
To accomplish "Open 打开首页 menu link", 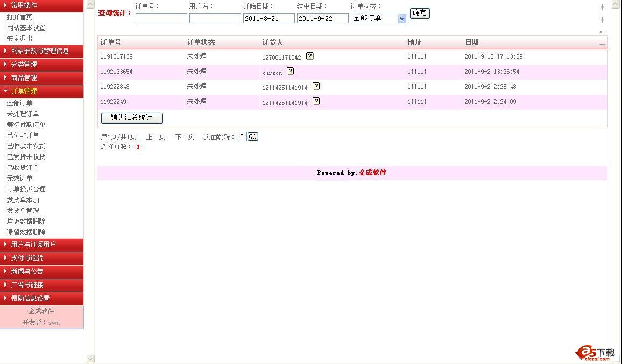I will pyautogui.click(x=19, y=17).
